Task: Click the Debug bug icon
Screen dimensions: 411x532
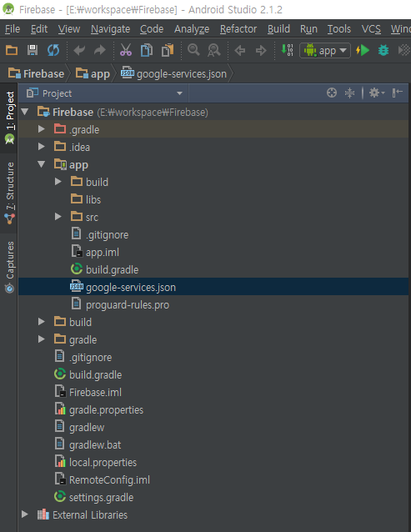Action: (383, 50)
